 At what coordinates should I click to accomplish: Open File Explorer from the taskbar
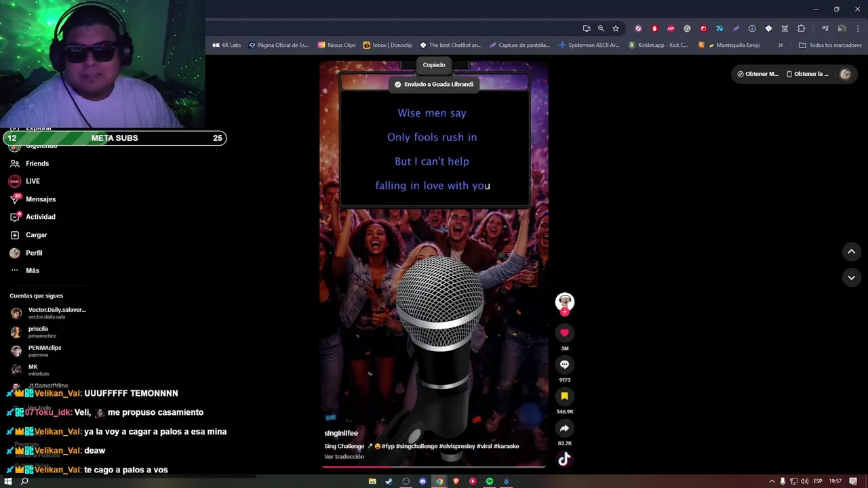[x=372, y=481]
